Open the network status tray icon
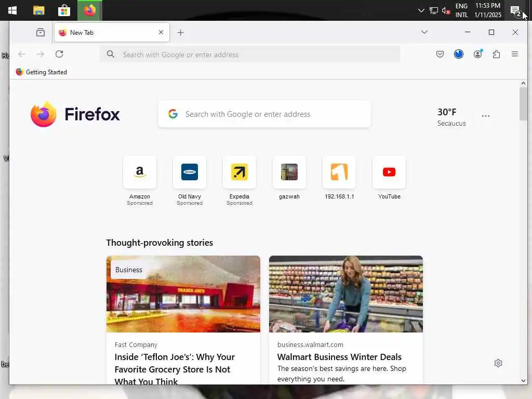532x399 pixels. click(x=434, y=10)
